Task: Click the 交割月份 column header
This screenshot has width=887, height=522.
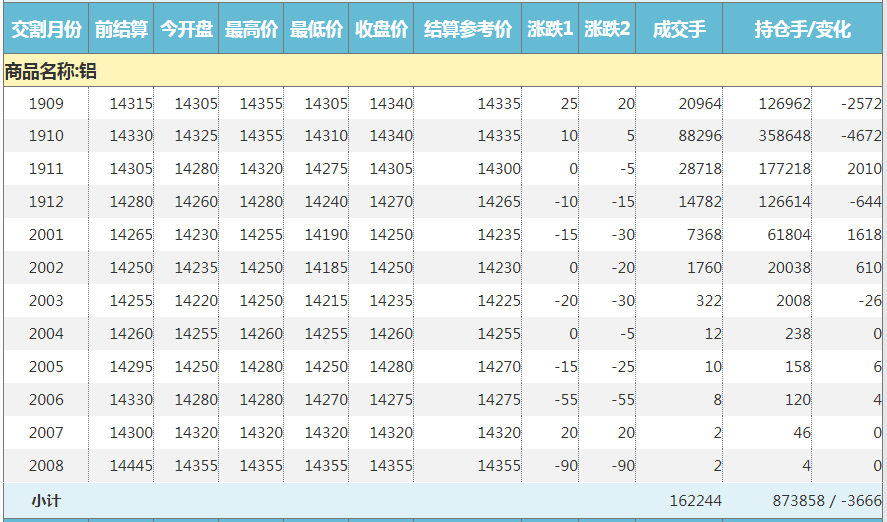Action: point(45,30)
